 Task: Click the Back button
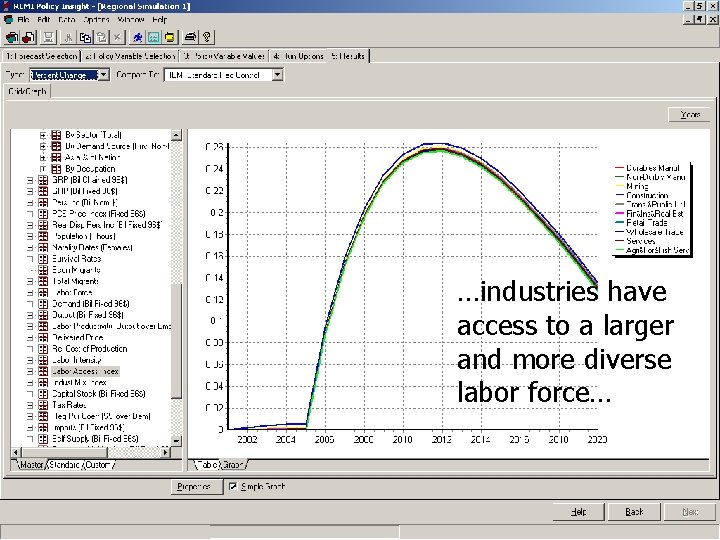(634, 512)
